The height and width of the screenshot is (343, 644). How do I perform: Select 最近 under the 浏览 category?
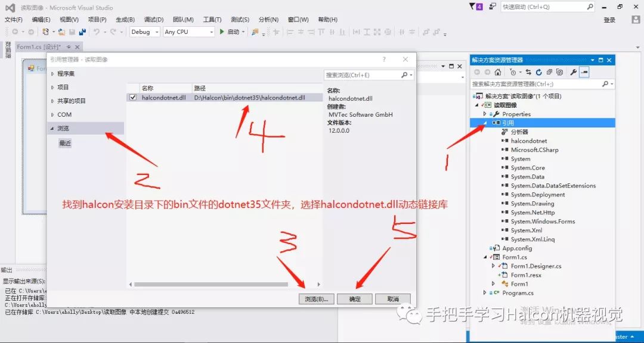65,143
